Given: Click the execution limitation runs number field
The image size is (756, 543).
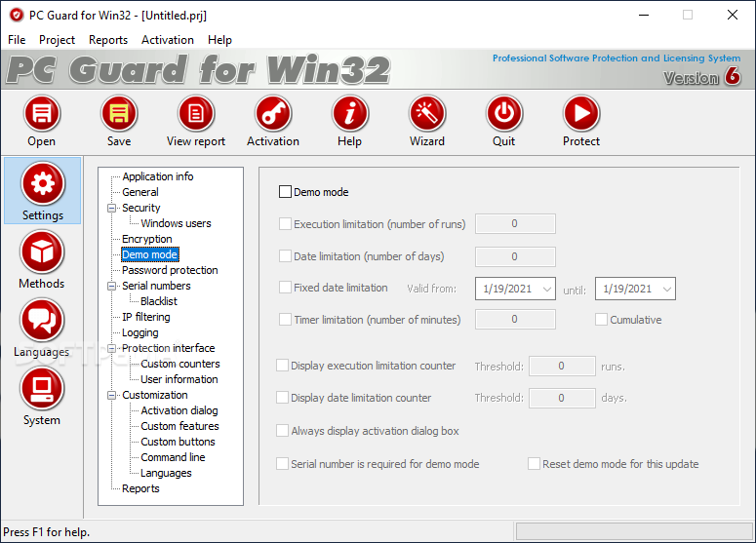Looking at the screenshot, I should 515,223.
